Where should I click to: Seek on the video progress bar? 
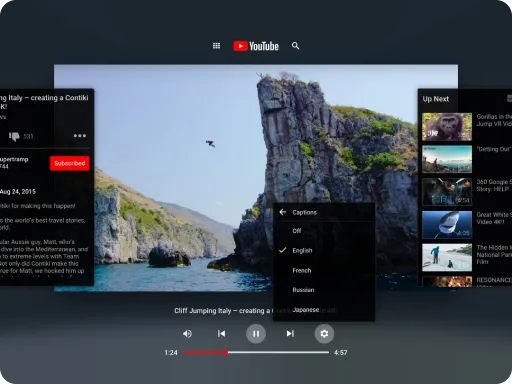point(256,352)
